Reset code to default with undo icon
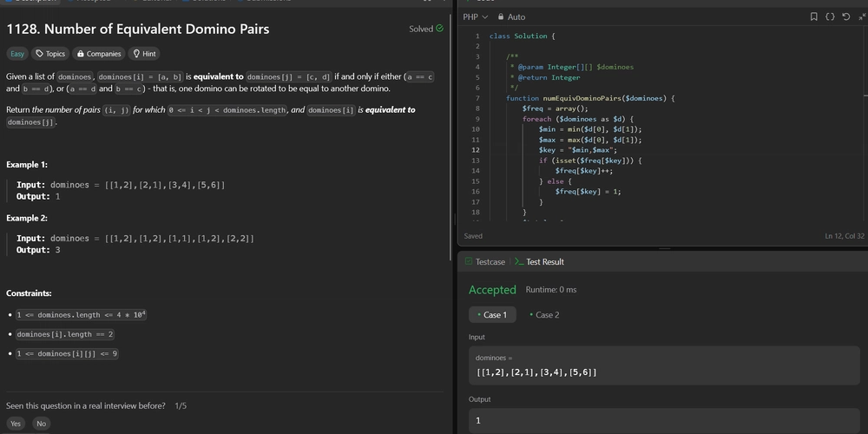The height and width of the screenshot is (434, 868). (845, 16)
